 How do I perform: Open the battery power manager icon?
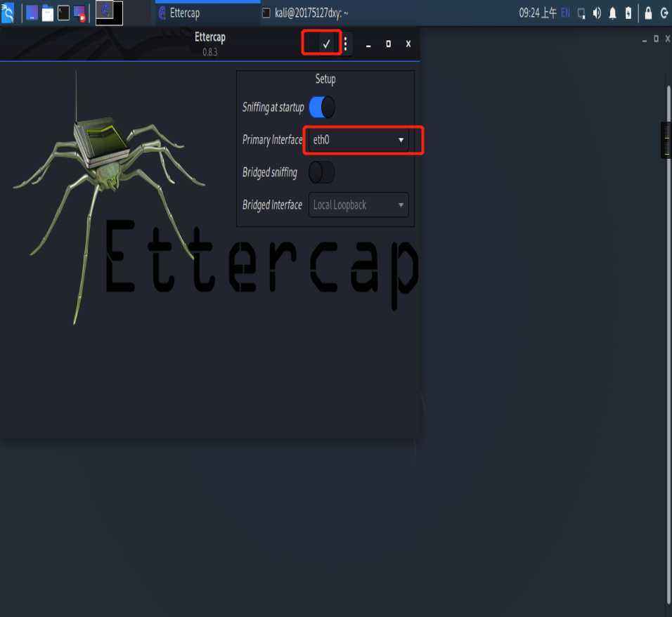(628, 13)
